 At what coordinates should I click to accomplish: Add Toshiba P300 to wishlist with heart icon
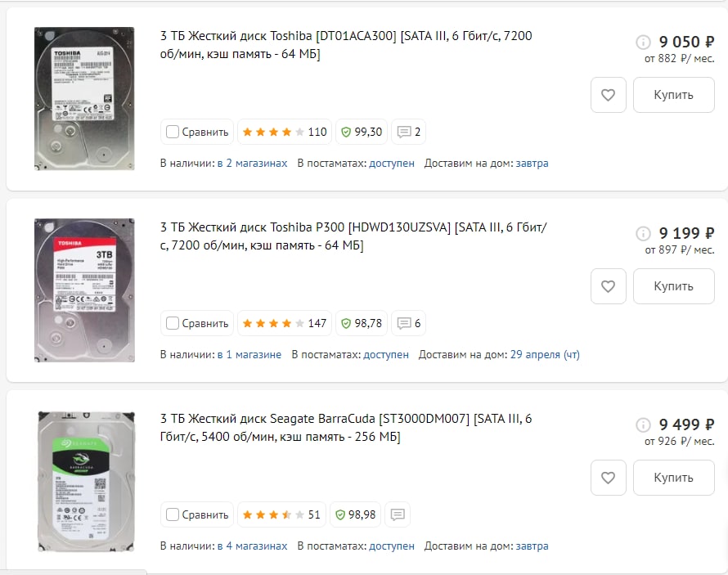pyautogui.click(x=609, y=286)
